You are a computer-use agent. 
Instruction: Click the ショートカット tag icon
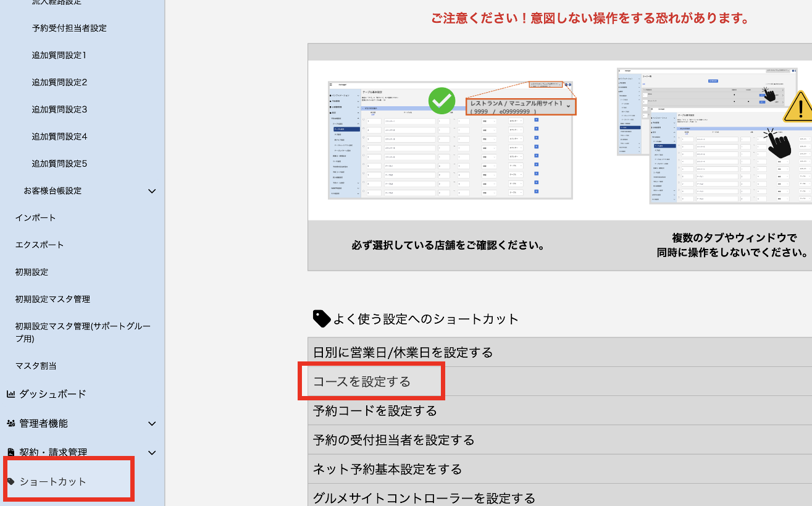tap(10, 481)
